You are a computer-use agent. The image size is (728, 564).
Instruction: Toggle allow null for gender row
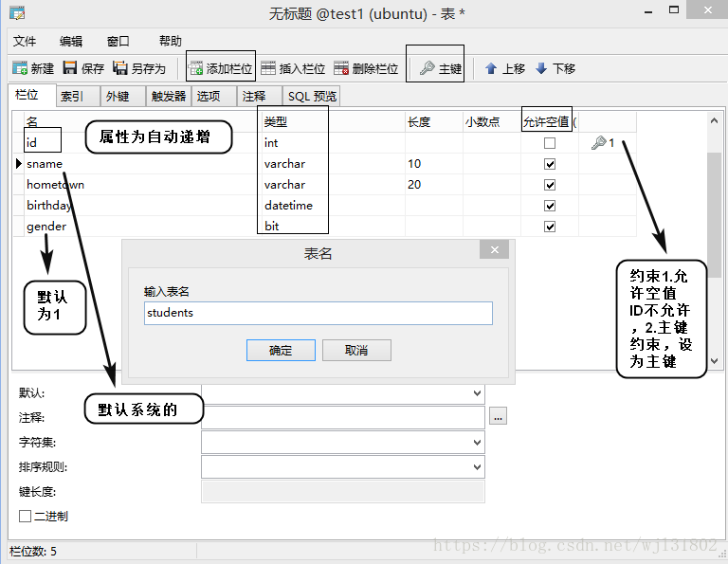tap(550, 227)
